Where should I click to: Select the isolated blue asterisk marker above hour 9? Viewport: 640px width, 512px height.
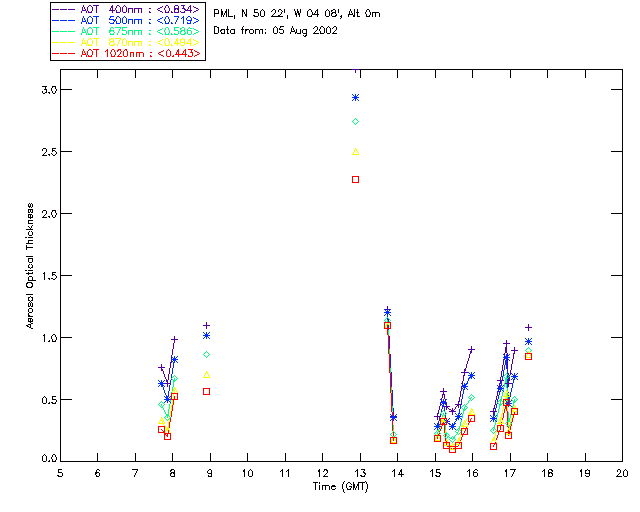[207, 336]
